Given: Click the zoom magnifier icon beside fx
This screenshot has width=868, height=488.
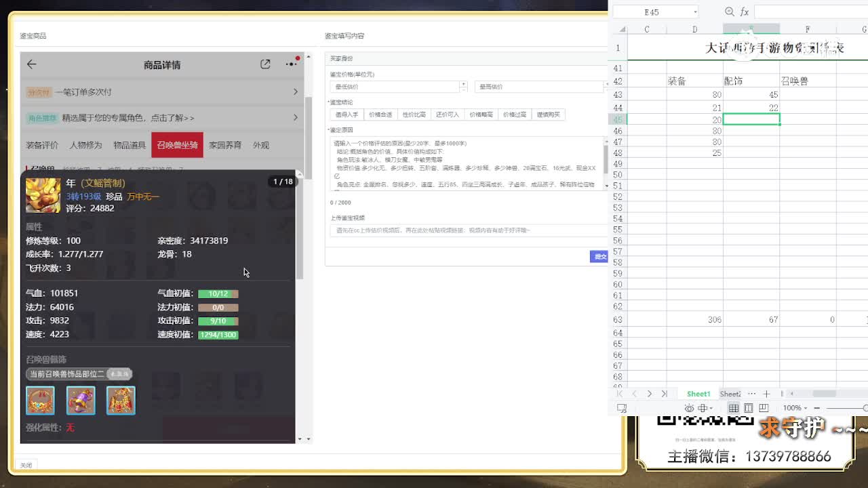Looking at the screenshot, I should (x=730, y=12).
